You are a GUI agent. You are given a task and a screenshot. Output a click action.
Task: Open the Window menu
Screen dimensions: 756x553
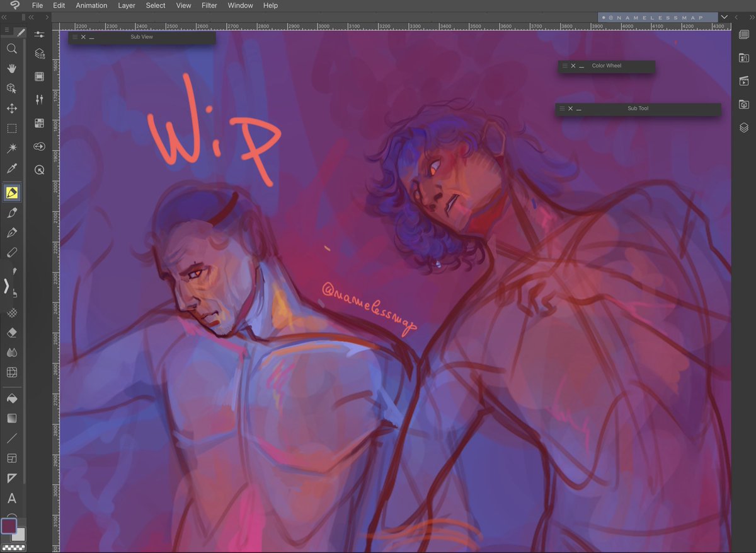point(240,5)
